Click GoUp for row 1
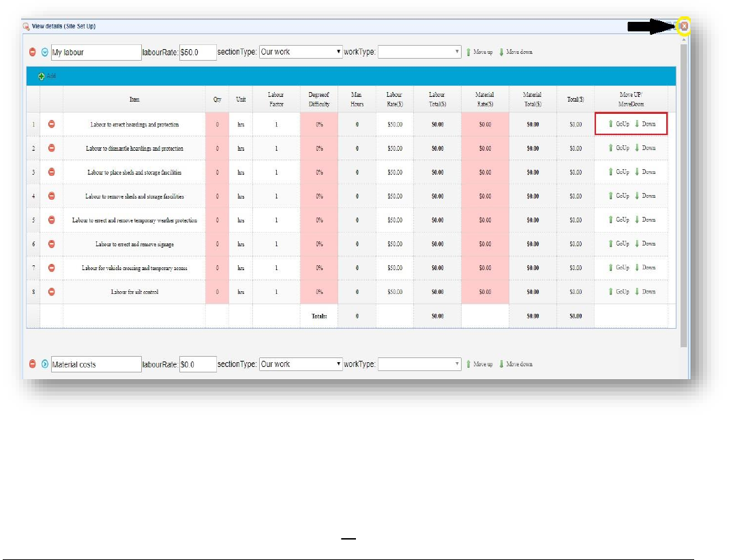The width and height of the screenshot is (731, 560). (618, 124)
